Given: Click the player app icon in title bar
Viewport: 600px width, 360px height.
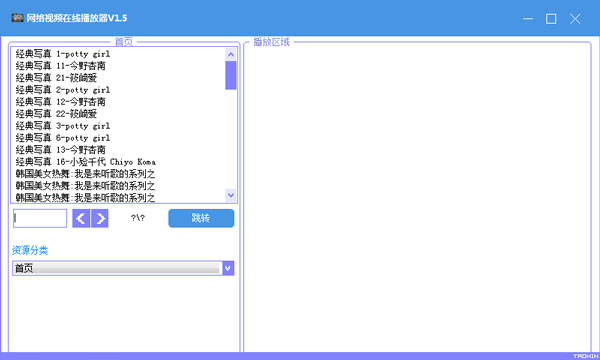Looking at the screenshot, I should click(x=17, y=18).
